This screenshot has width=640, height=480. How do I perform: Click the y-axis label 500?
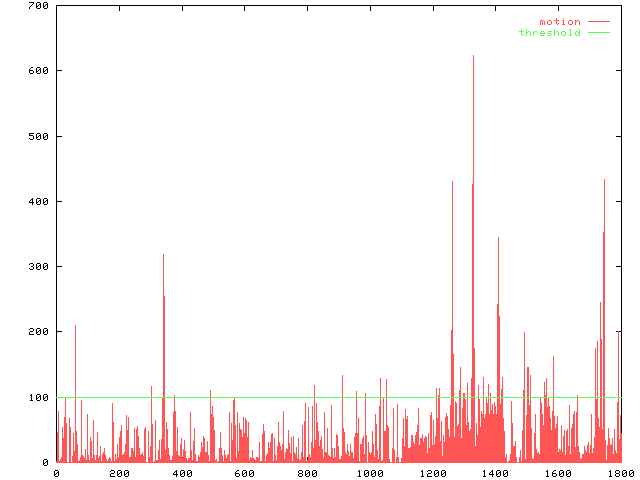pos(39,136)
